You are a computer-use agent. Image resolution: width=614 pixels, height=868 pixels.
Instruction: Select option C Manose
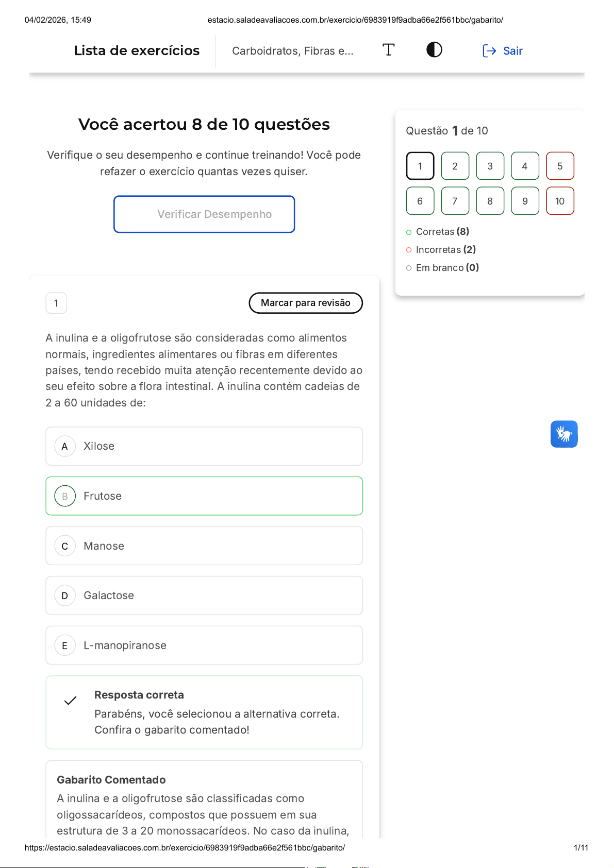click(x=204, y=546)
